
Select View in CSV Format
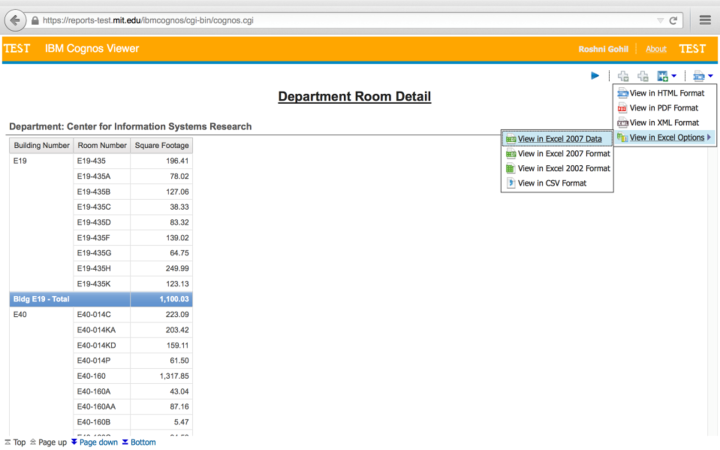click(551, 184)
